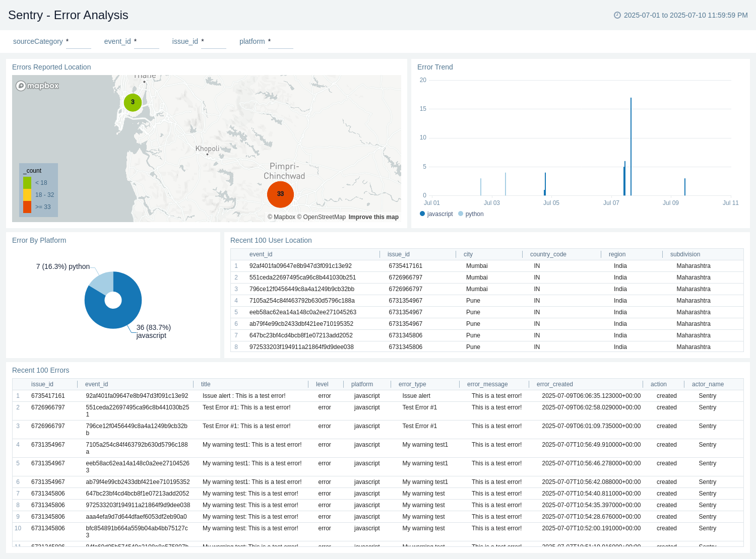Screen dimensions: 756x559
Task: Select timestamp 2025-07-07T10:54:40.811000+00:00
Action: [x=591, y=494]
